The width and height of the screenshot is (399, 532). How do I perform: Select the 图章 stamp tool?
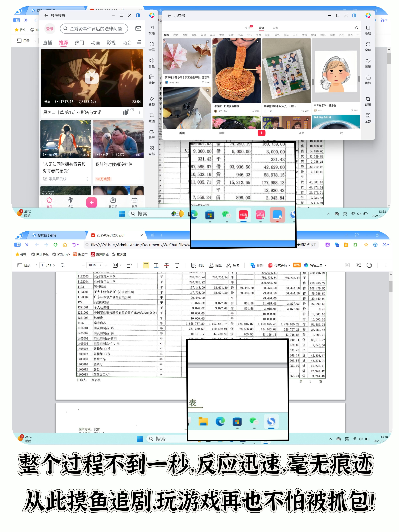pos(215,265)
